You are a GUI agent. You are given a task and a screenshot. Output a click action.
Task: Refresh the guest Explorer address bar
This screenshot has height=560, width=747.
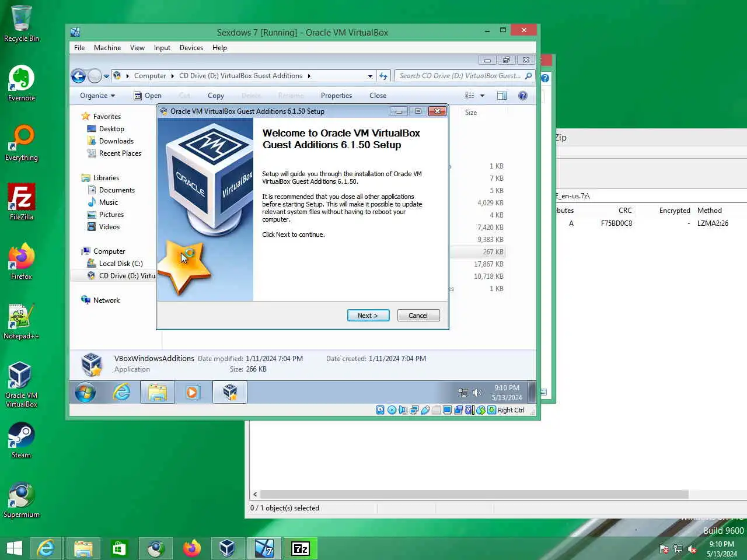383,76
